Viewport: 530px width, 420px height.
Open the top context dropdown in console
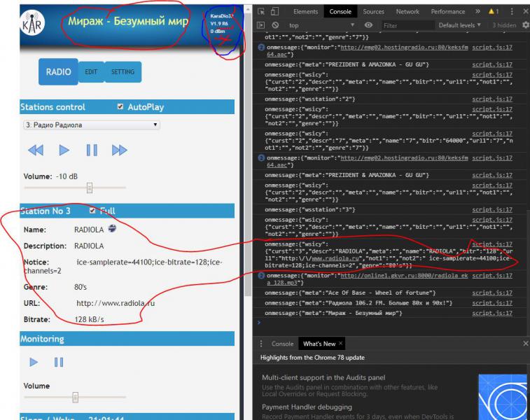point(321,25)
